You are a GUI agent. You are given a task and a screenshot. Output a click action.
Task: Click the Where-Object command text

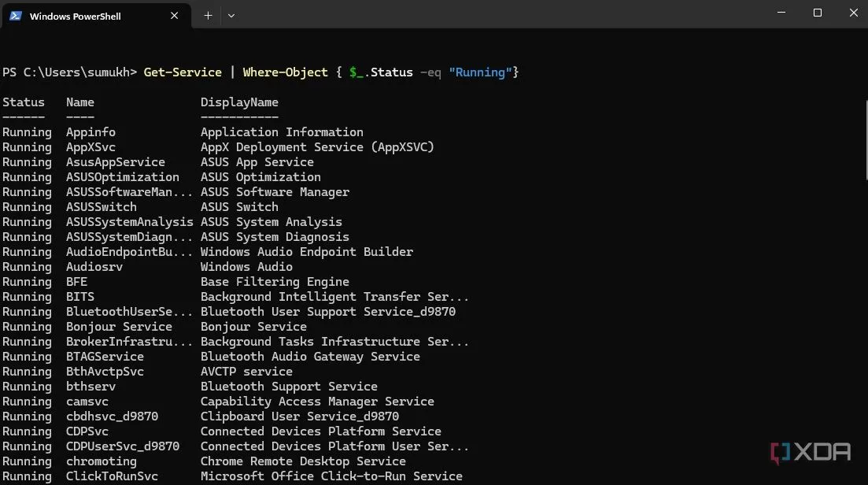coord(285,72)
